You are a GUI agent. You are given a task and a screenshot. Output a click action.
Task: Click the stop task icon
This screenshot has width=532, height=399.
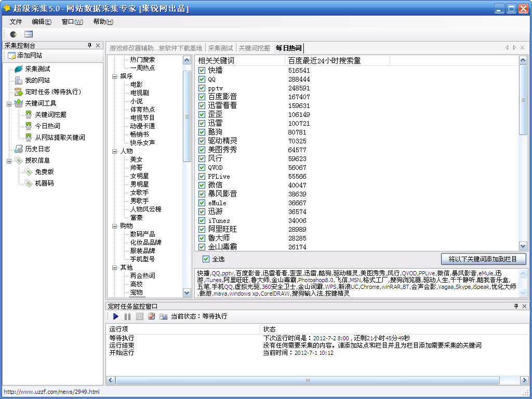(139, 316)
